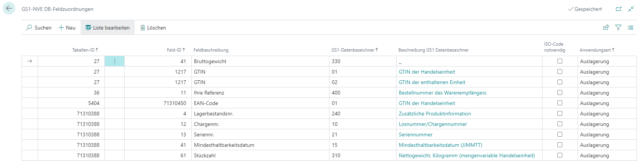Screen dimensions: 644x161
Task: Click the share icon
Action: (x=606, y=27)
